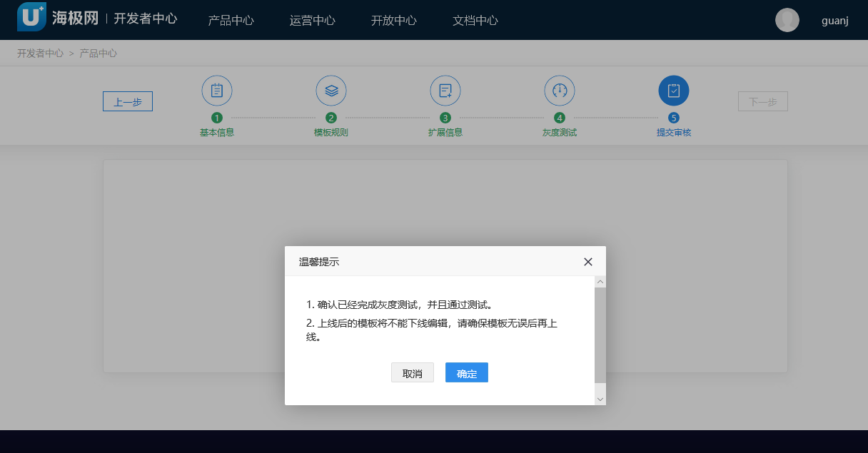Viewport: 868px width, 453px height.
Task: Open the guanj username menu
Action: point(834,21)
